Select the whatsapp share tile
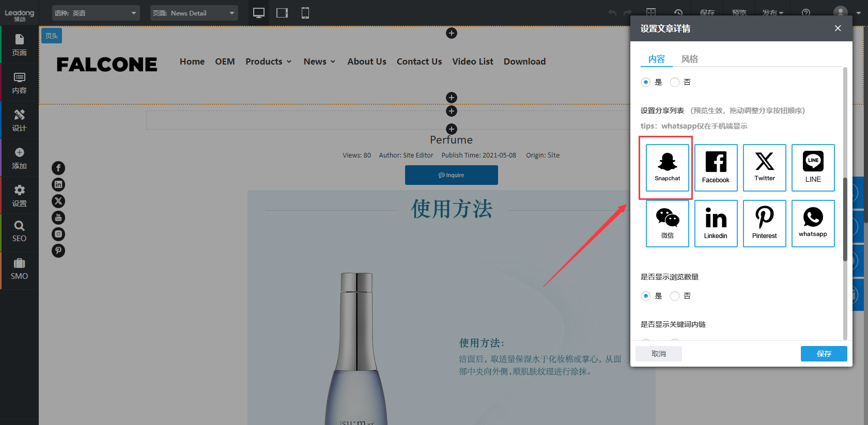Screen dimensions: 868x425 point(813,224)
